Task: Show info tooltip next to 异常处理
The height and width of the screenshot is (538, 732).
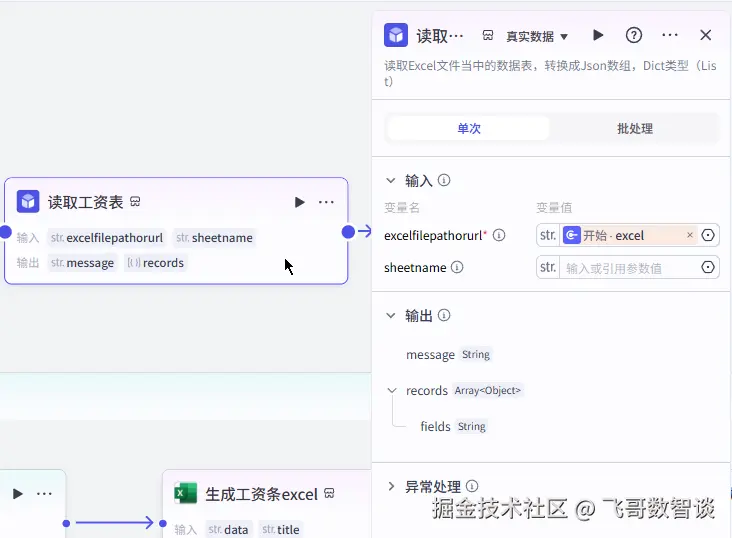Action: pyautogui.click(x=472, y=486)
